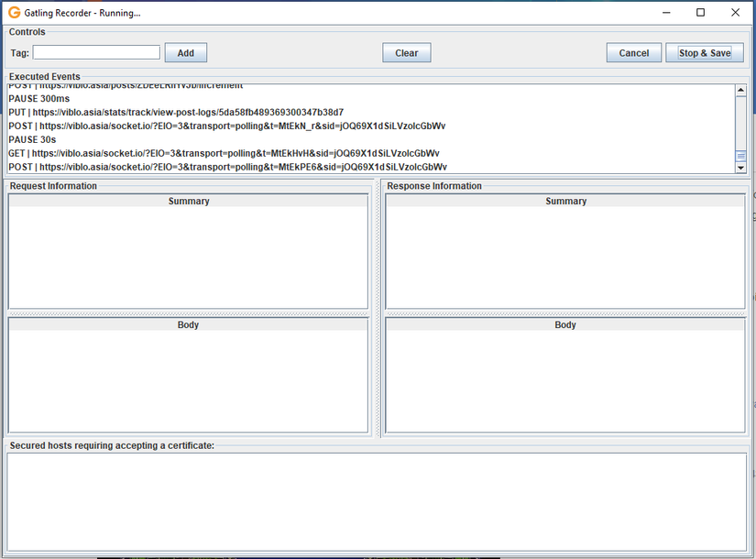Click the Request Information Summary header
The height and width of the screenshot is (559, 756).
(x=189, y=201)
